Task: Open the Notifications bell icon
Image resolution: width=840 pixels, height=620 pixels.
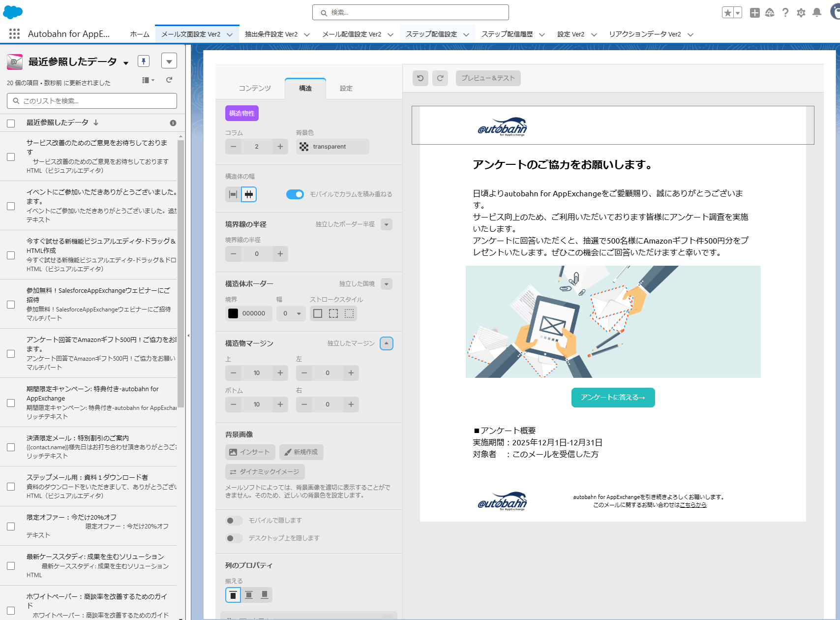Action: tap(817, 13)
